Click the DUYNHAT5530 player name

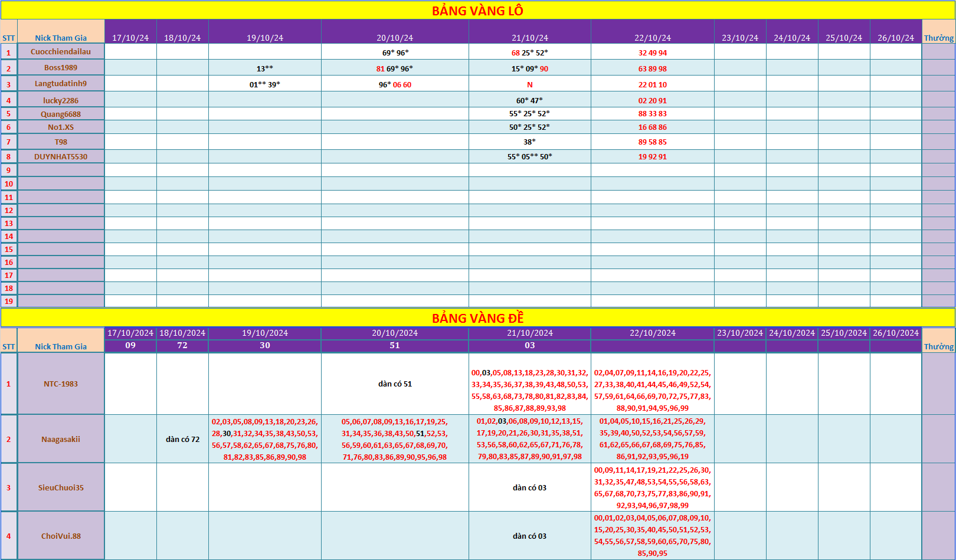(x=61, y=157)
